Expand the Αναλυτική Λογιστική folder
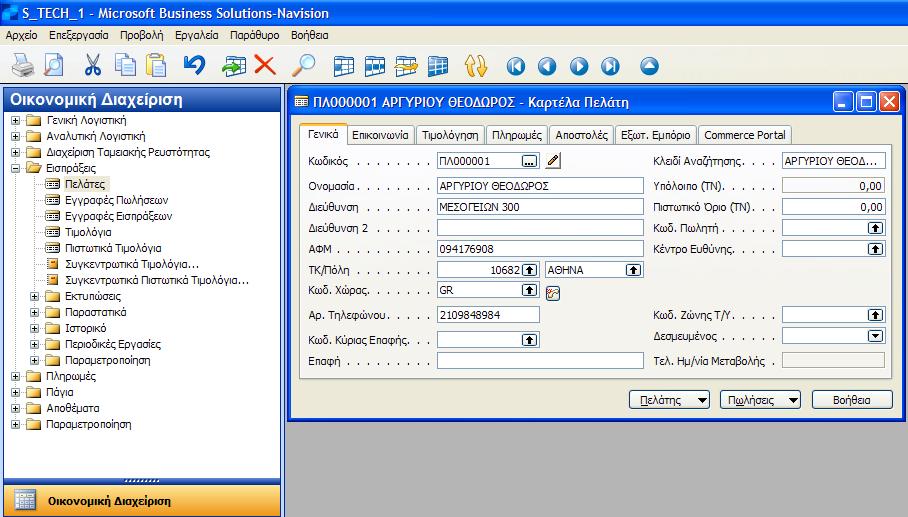This screenshot has width=908, height=517. [x=15, y=137]
